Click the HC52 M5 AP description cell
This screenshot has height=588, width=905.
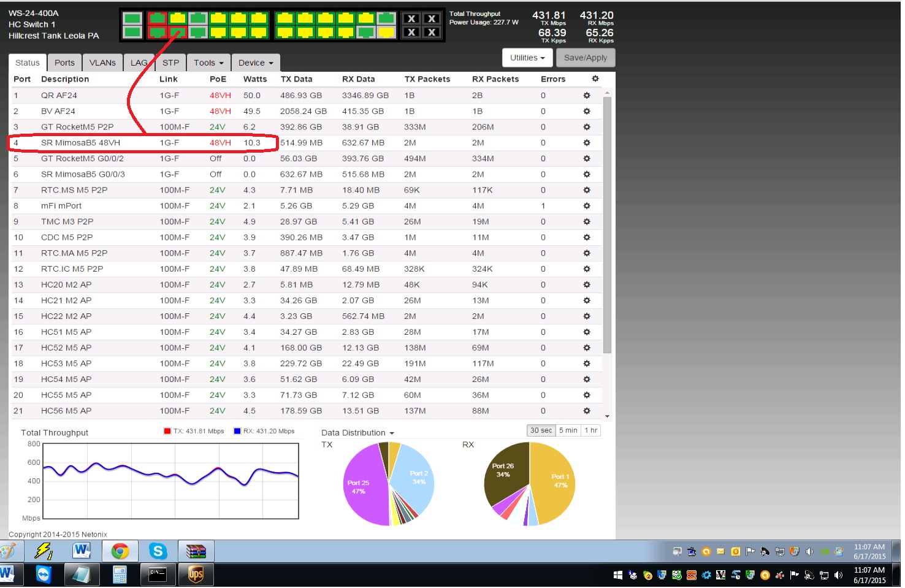66,348
